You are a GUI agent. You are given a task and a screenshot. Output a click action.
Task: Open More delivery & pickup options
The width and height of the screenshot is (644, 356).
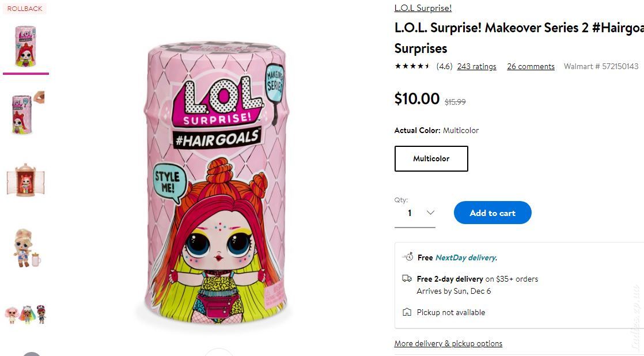click(x=448, y=343)
